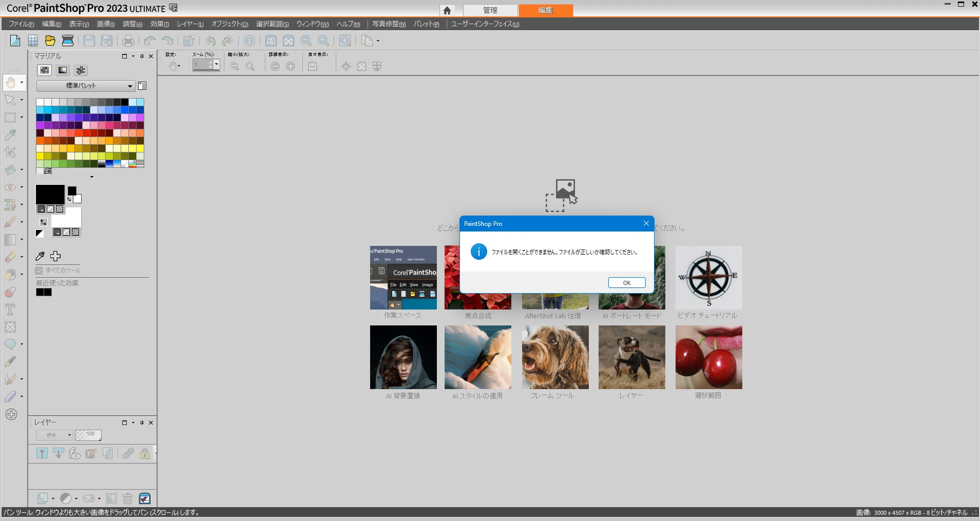Toggle transparent for background material

tap(75, 232)
